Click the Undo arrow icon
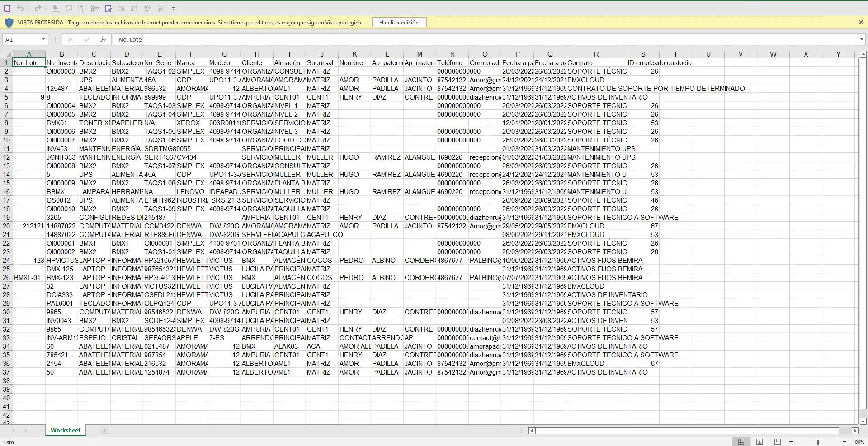 [x=20, y=9]
